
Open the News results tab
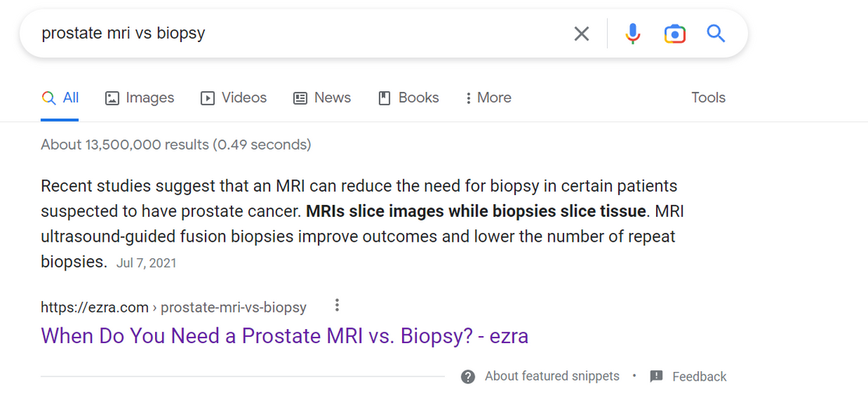[x=322, y=98]
